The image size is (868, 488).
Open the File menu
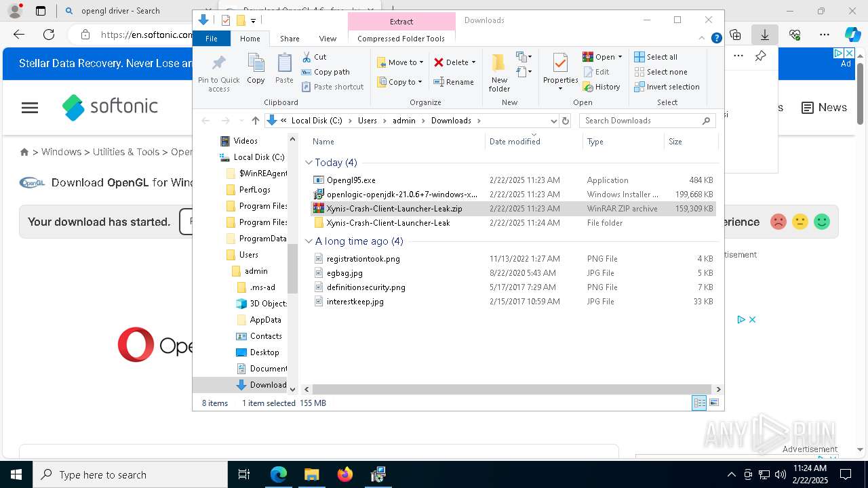(212, 39)
